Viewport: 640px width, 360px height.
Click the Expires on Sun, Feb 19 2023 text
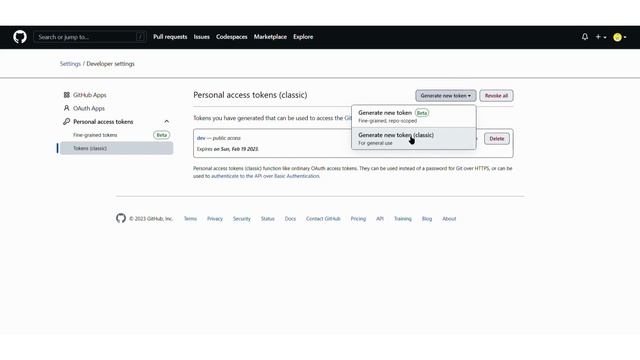[228, 149]
